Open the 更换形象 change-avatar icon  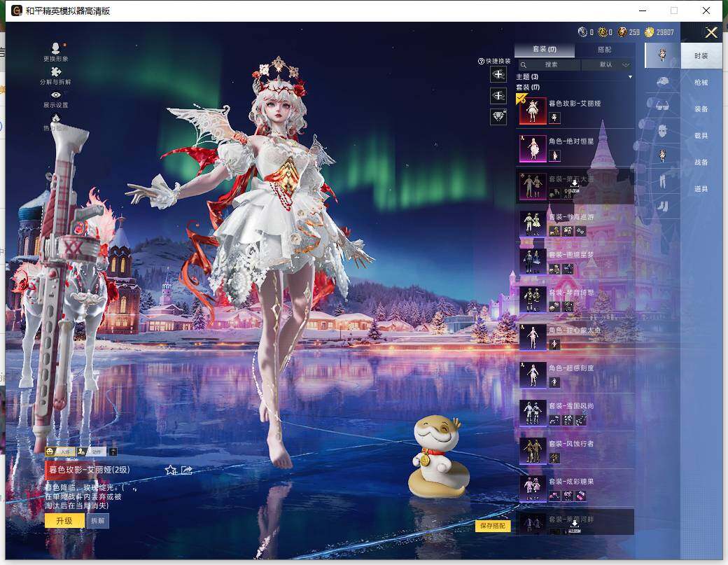point(56,48)
